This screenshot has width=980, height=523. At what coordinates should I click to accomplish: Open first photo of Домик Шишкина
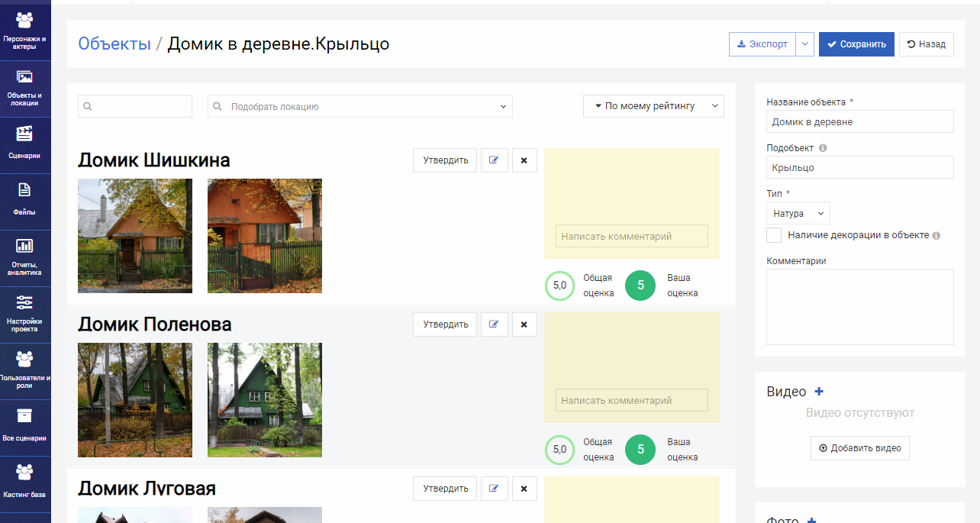pyautogui.click(x=135, y=236)
